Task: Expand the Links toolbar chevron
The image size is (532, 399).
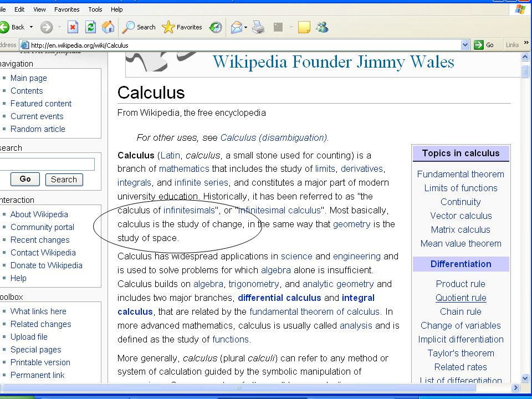Action: pyautogui.click(x=526, y=43)
